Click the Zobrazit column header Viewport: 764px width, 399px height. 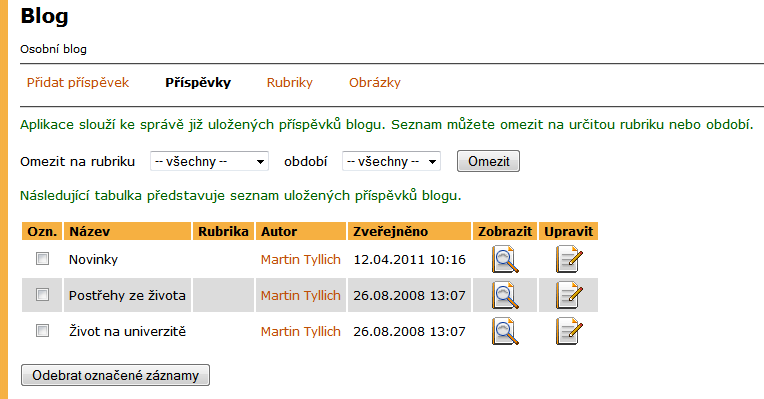click(505, 231)
